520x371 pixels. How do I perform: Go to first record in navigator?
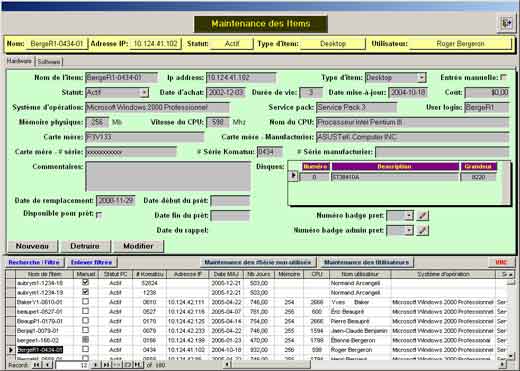[36, 365]
